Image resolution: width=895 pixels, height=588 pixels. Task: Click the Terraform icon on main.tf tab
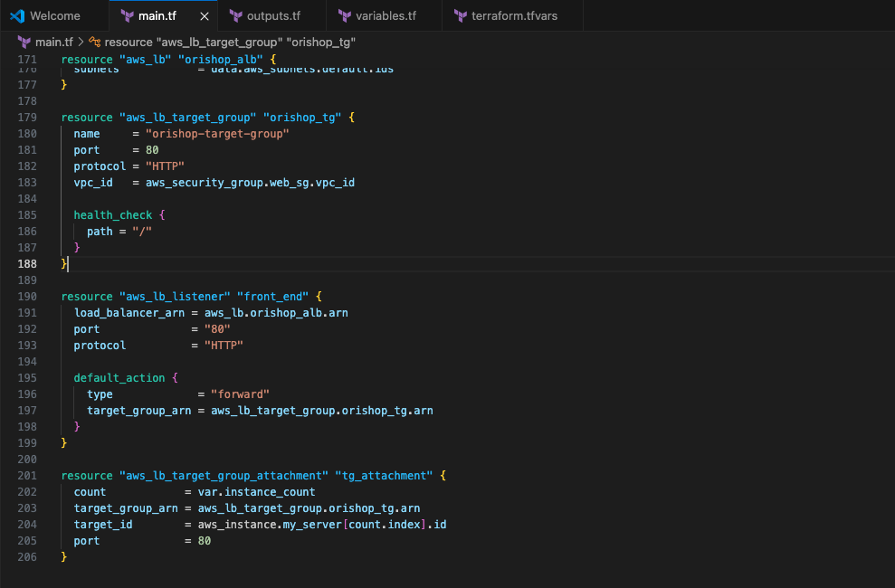coord(125,16)
